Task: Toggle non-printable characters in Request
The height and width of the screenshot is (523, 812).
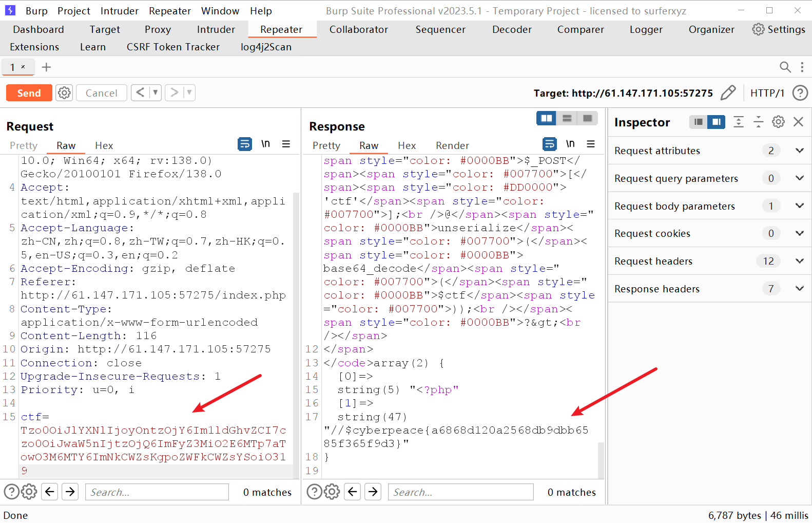Action: [x=265, y=144]
